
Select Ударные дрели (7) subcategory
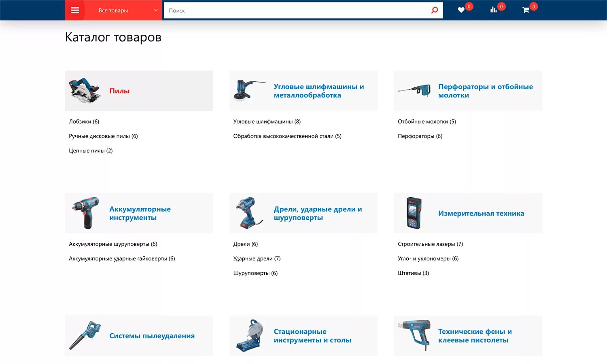[257, 258]
